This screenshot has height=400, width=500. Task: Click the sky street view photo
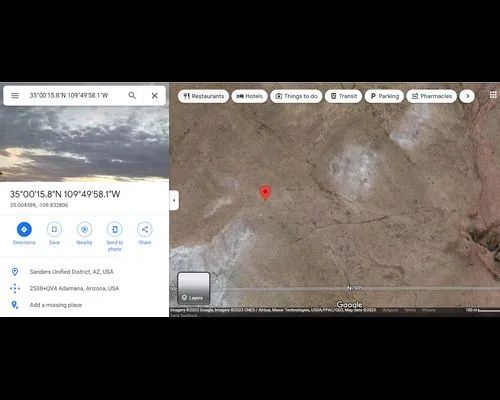84,144
